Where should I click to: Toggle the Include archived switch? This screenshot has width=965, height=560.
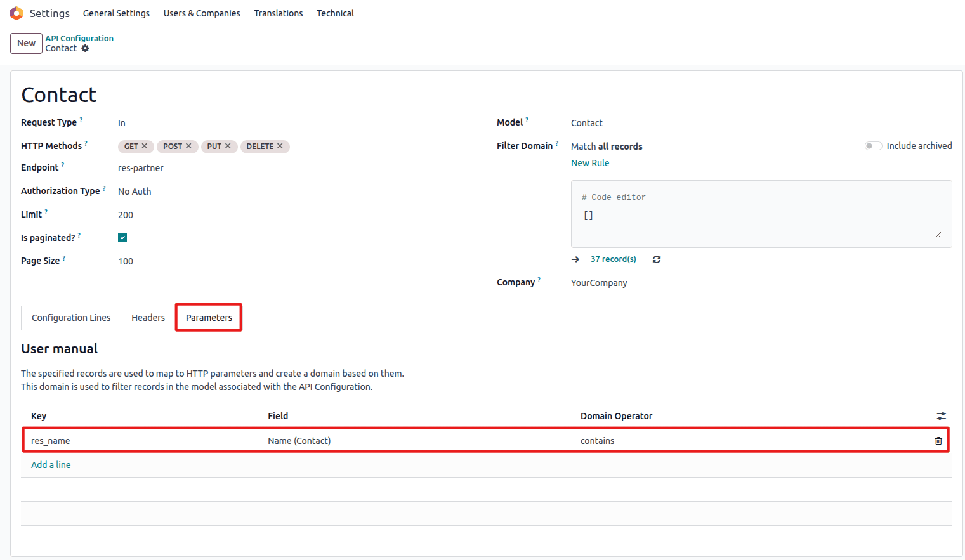873,146
